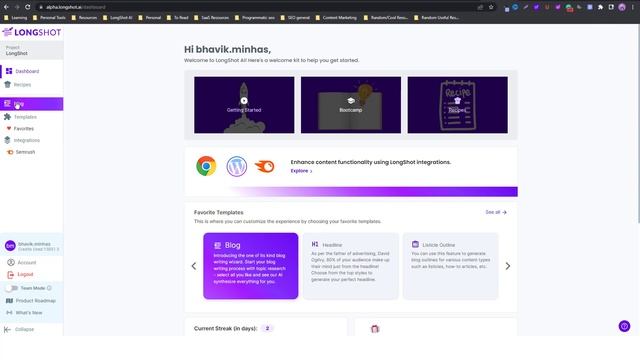Click the Favorites heart icon
Screen dimensions: 640x360
click(x=9, y=129)
